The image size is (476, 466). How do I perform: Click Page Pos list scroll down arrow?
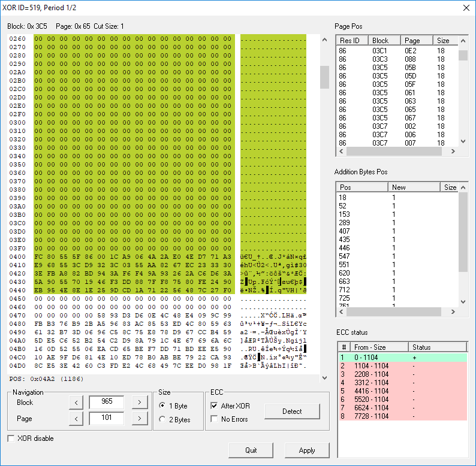pos(463,141)
